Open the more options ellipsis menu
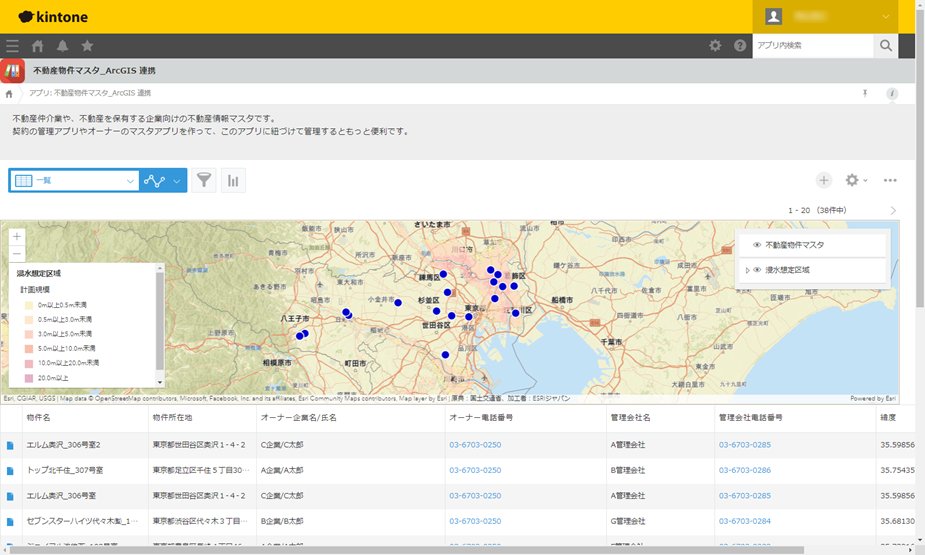The height and width of the screenshot is (555, 925). (890, 180)
